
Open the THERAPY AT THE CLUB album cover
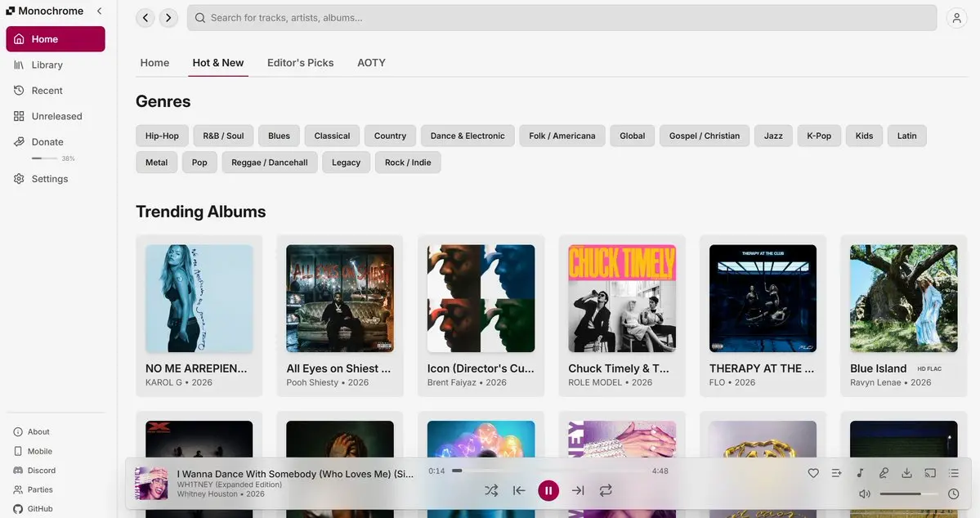[763, 299]
